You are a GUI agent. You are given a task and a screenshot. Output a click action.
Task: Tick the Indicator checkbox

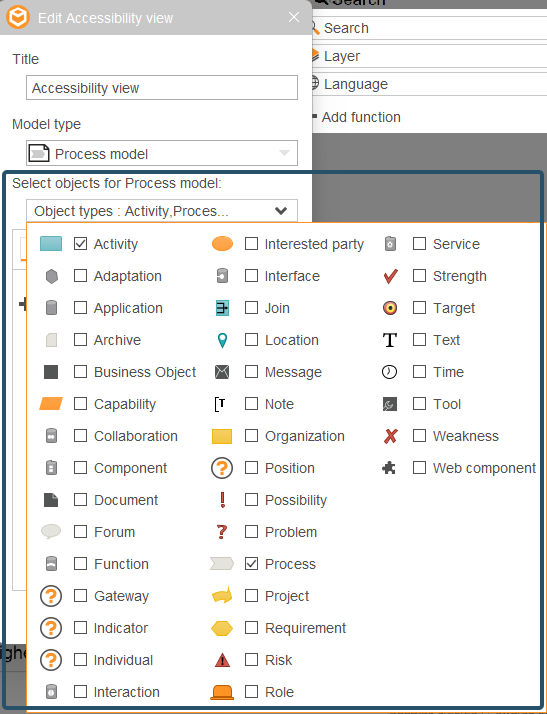[81, 628]
